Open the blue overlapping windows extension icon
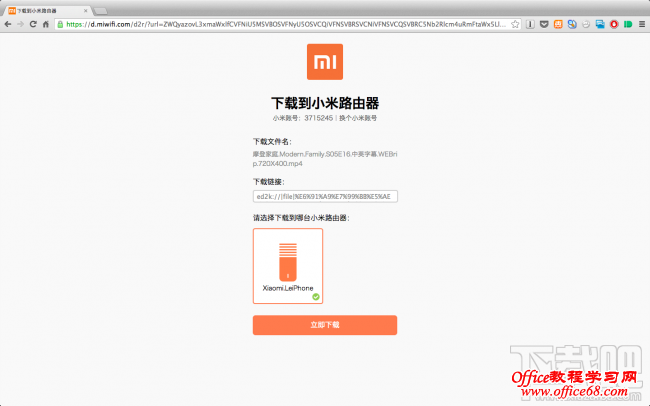Screen dimensions: 650x406 click(x=600, y=24)
